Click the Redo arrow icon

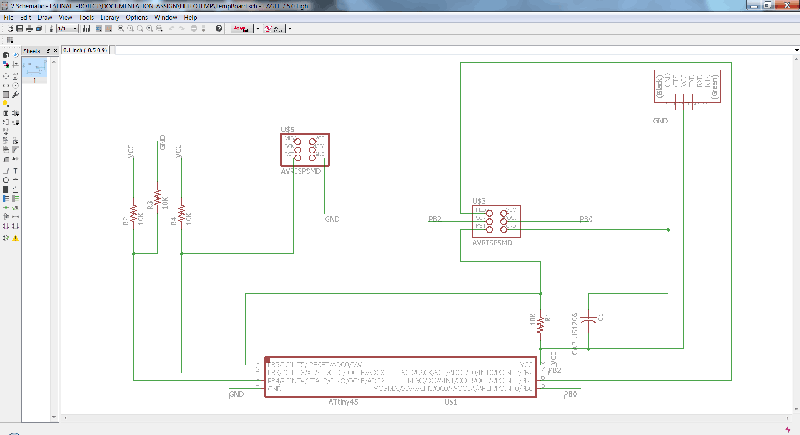182,29
